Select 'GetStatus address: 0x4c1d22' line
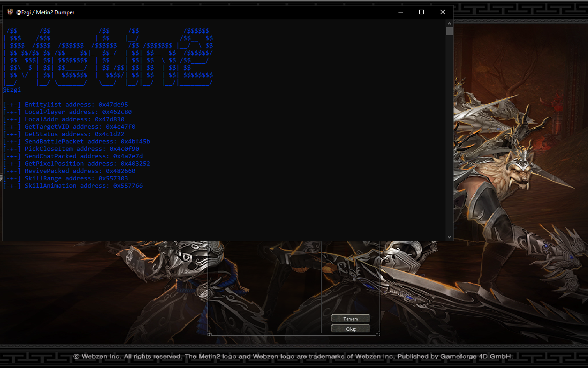 (x=64, y=134)
